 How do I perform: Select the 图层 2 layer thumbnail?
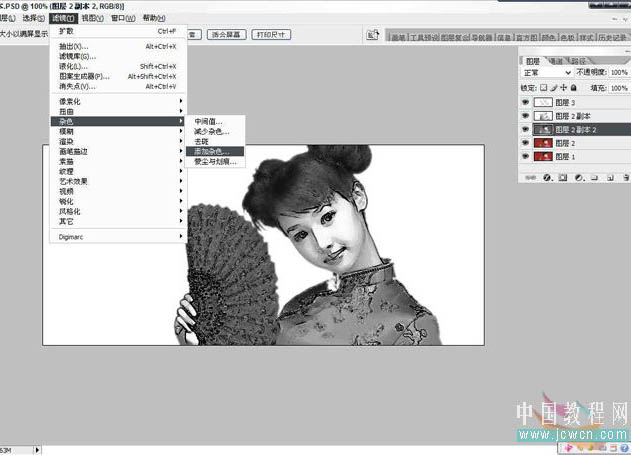(x=544, y=143)
